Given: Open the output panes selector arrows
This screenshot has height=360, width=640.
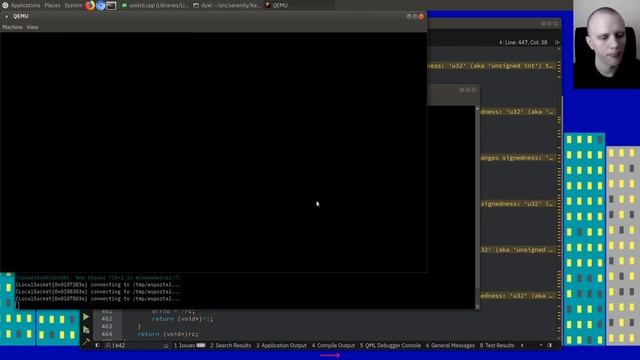Looking at the screenshot, I should [522, 345].
